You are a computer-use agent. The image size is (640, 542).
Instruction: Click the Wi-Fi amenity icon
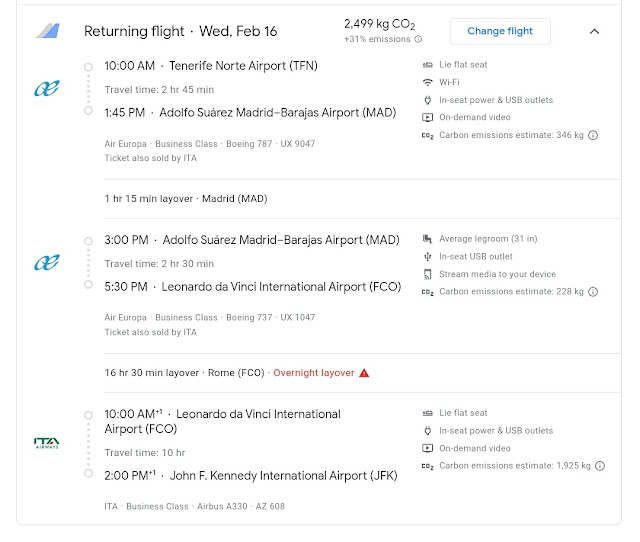428,82
